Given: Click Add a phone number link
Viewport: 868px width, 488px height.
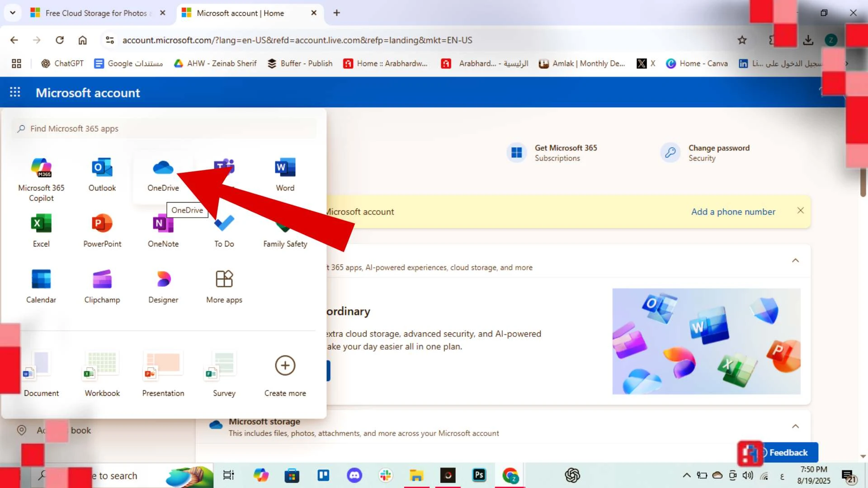Looking at the screenshot, I should 733,212.
